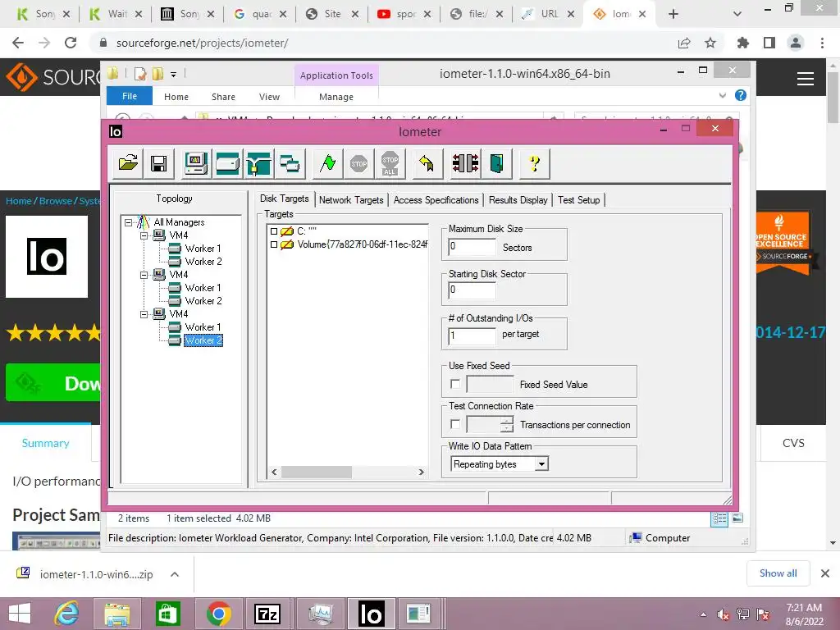Viewport: 840px width, 630px height.
Task: Click green Download button on SourceForge
Action: point(53,382)
